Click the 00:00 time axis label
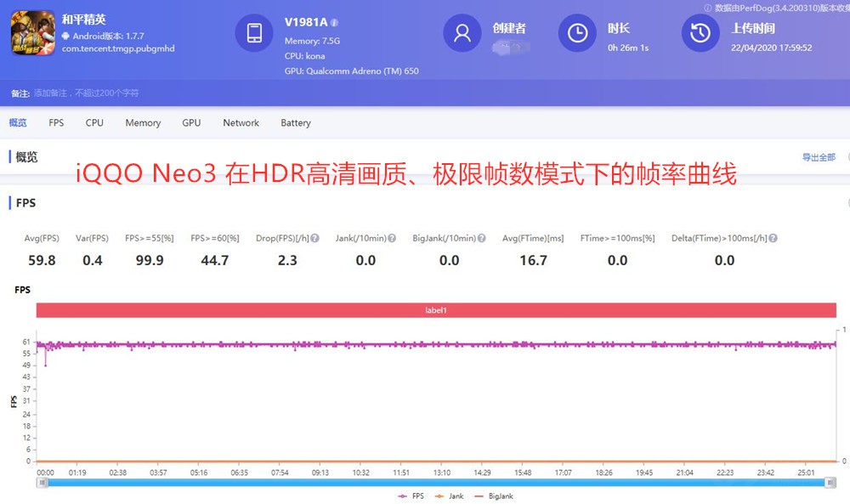 point(45,473)
